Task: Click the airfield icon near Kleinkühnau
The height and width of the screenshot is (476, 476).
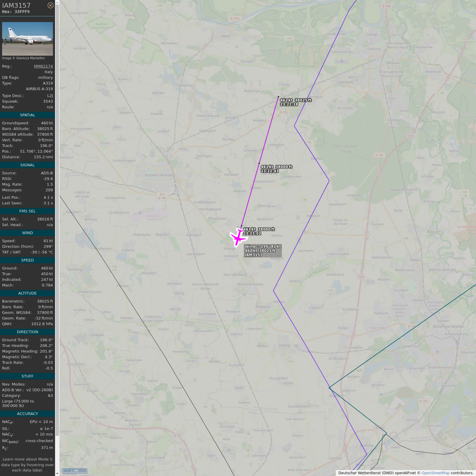Action: pos(342,61)
